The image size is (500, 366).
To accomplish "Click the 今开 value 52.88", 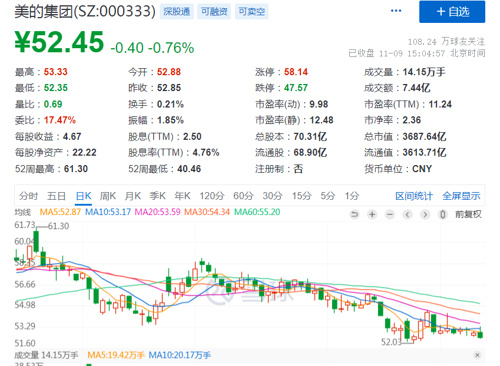I will [x=169, y=72].
